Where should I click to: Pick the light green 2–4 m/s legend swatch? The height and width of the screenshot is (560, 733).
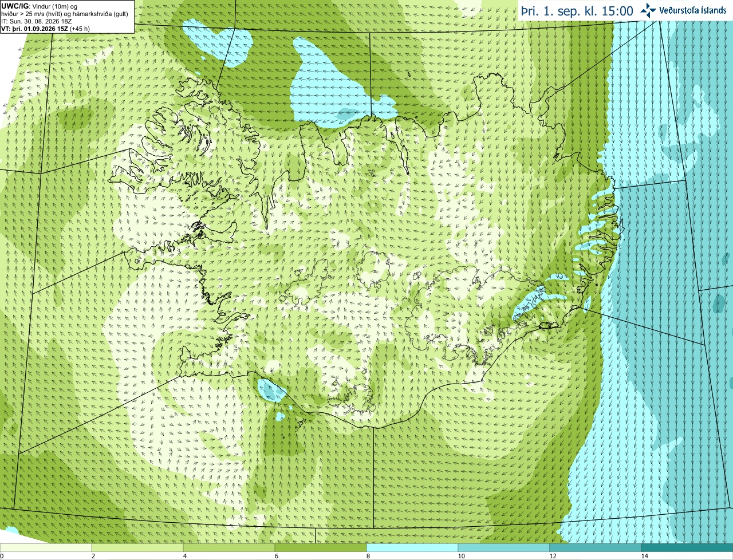pyautogui.click(x=137, y=548)
